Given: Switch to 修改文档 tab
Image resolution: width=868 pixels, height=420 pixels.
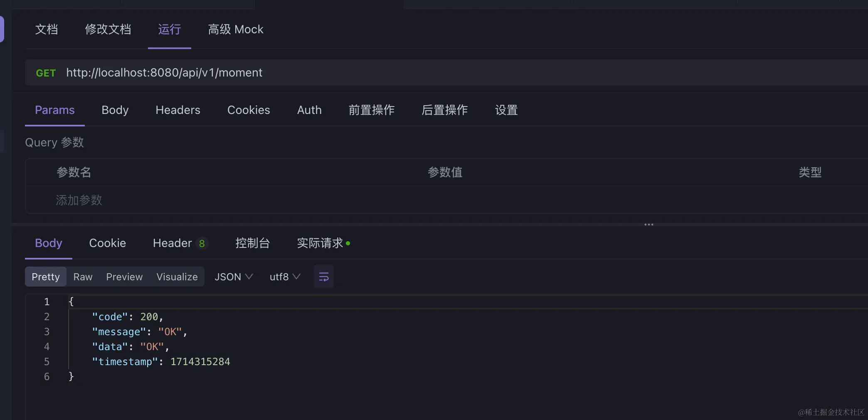Looking at the screenshot, I should [x=108, y=30].
